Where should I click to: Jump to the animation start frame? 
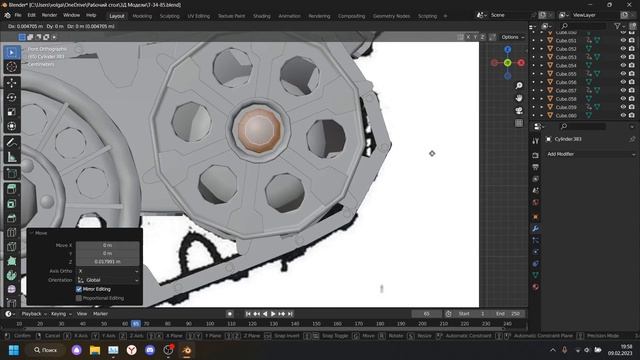pos(248,314)
